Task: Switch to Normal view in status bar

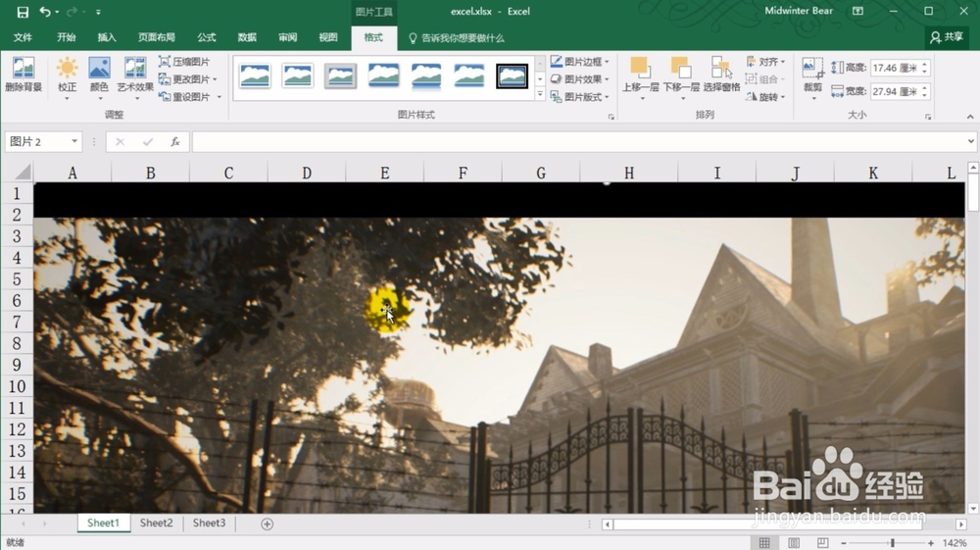Action: (764, 543)
